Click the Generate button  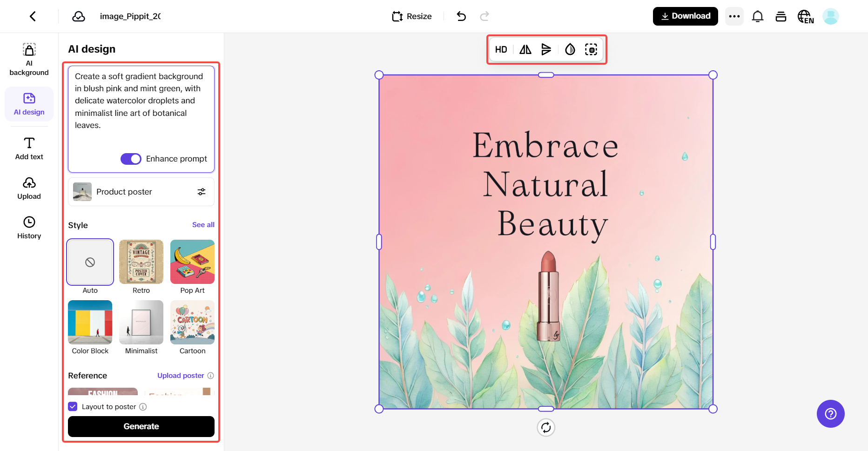click(x=141, y=426)
